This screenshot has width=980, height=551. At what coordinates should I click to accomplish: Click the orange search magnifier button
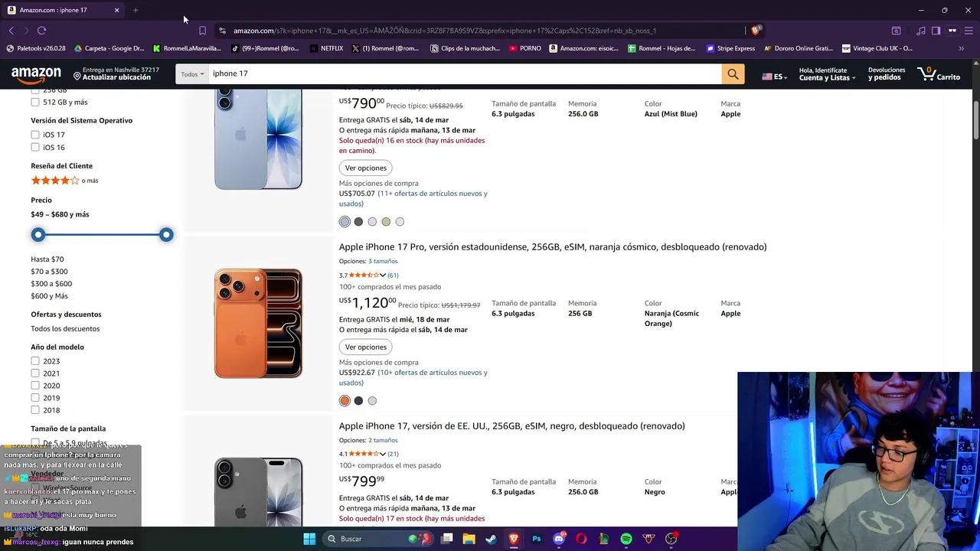pyautogui.click(x=733, y=74)
